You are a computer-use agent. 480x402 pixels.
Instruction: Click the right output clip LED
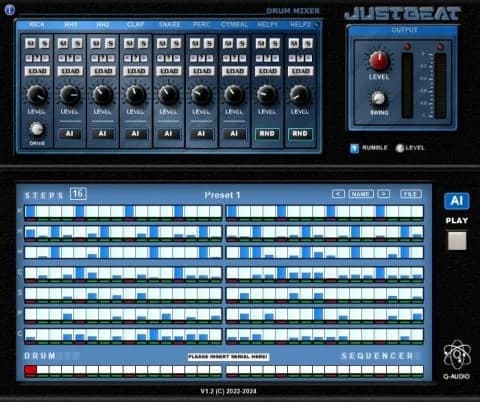tap(440, 46)
